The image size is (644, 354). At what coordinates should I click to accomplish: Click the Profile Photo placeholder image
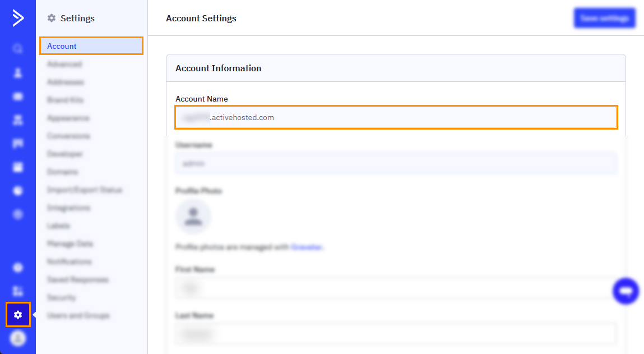[x=193, y=217]
